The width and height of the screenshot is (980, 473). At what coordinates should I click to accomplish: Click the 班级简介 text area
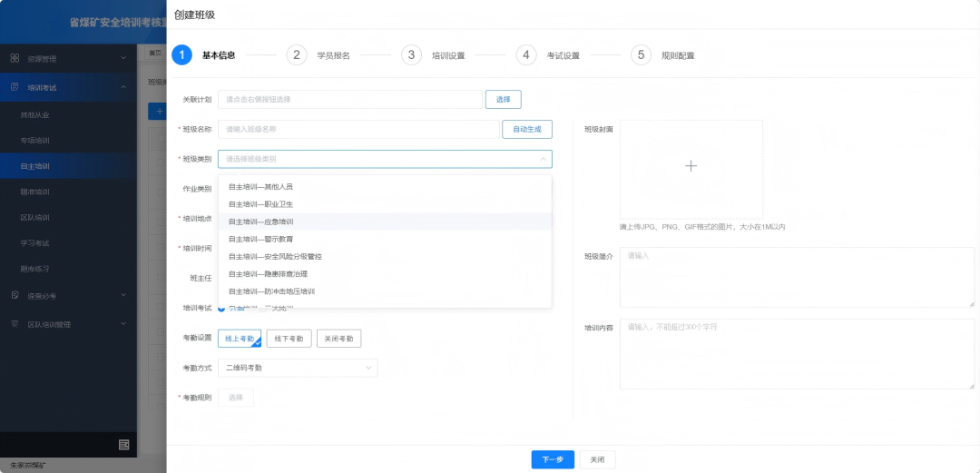[x=797, y=277]
